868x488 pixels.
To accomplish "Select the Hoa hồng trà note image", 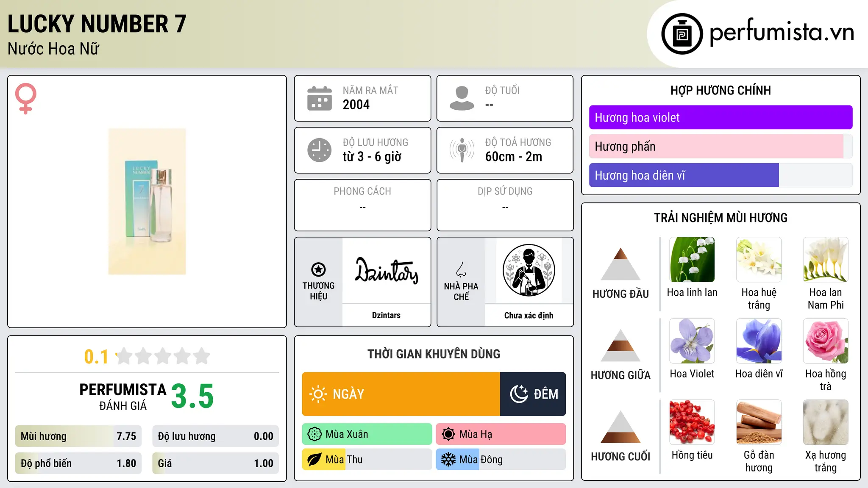I will coord(826,341).
